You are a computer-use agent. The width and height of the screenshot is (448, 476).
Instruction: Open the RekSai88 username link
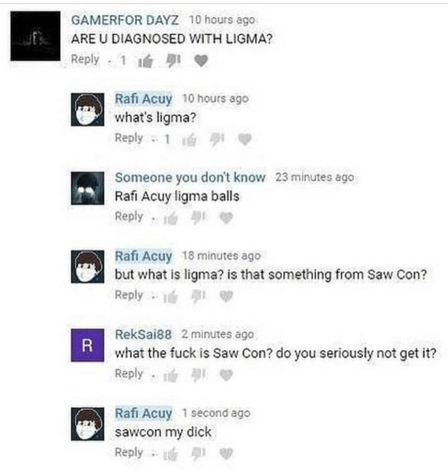pos(143,335)
